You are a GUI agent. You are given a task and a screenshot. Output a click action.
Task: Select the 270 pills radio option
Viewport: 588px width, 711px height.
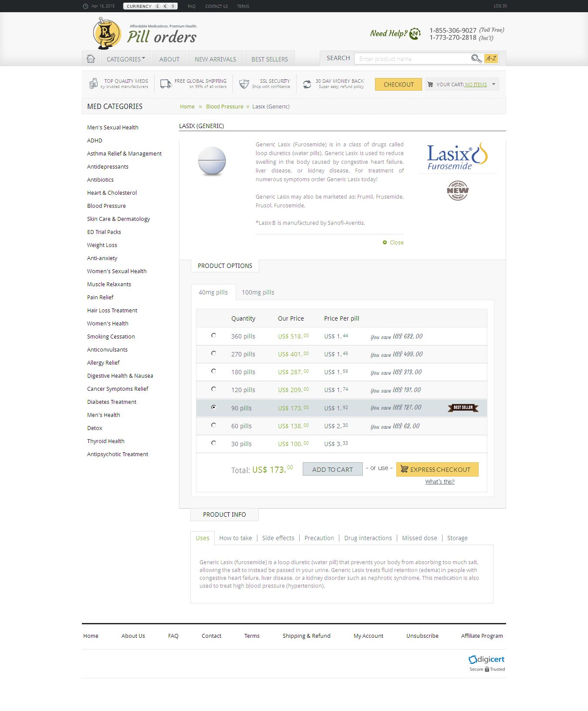(213, 353)
